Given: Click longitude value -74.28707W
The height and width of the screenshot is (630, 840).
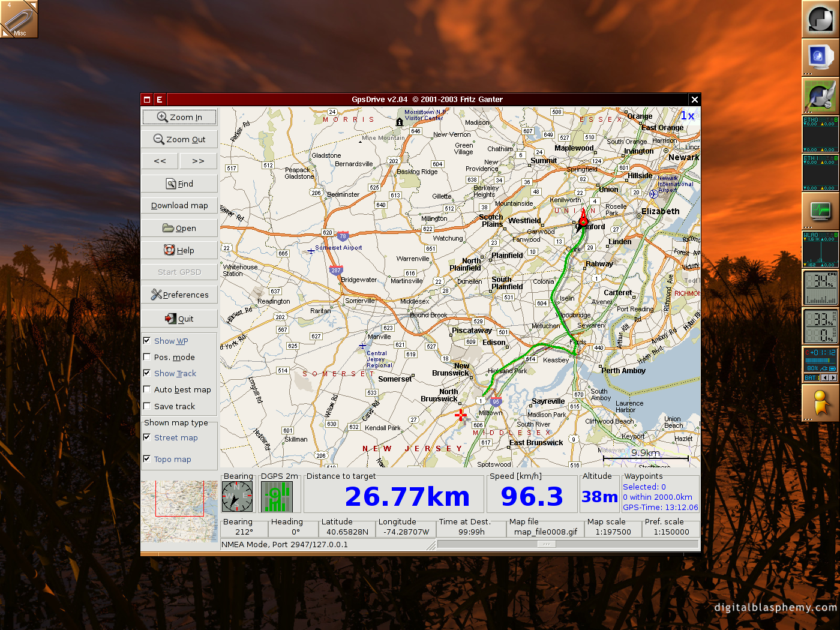Looking at the screenshot, I should point(407,532).
